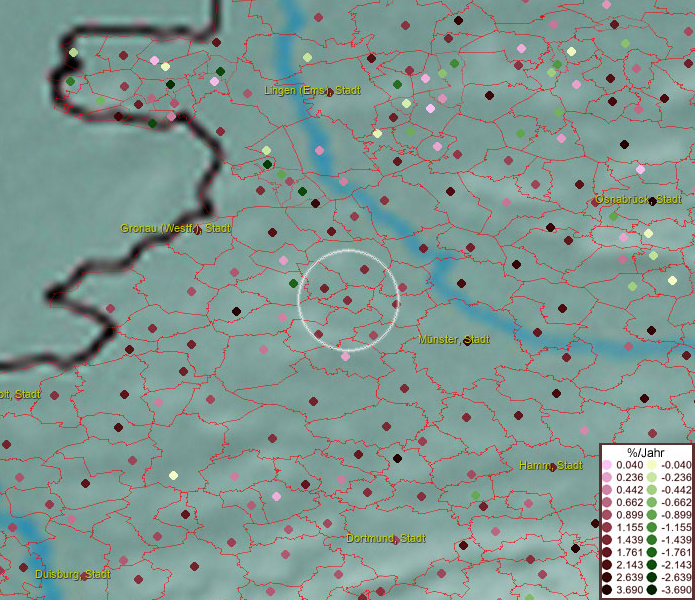This screenshot has width=695, height=600.
Task: Click the legend value text '1.155'
Action: 629,527
